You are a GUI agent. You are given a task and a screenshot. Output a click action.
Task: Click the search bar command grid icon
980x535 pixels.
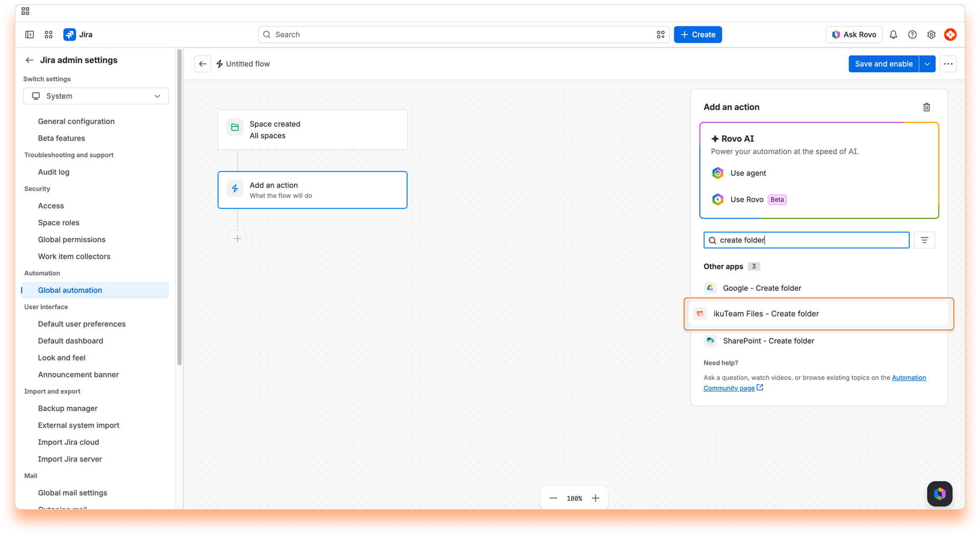(661, 35)
